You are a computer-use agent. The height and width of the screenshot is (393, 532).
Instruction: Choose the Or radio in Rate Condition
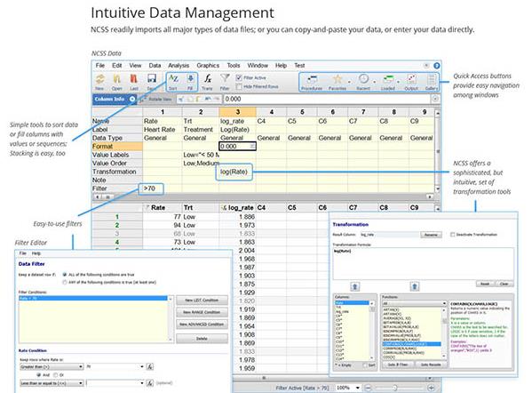pyautogui.click(x=56, y=375)
